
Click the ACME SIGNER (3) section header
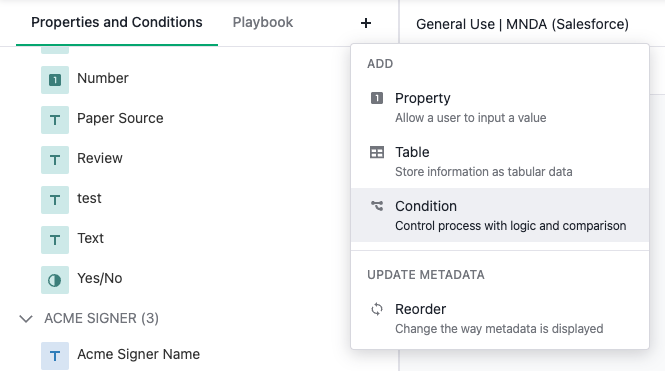(x=101, y=318)
